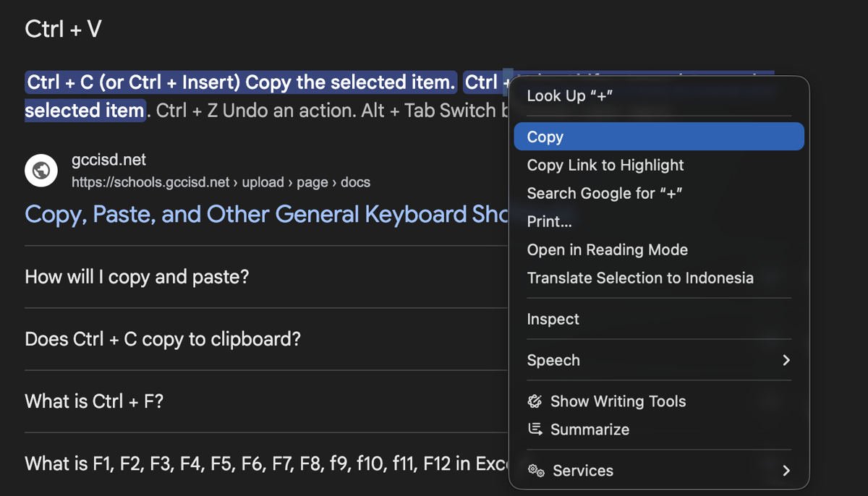The height and width of the screenshot is (496, 868).
Task: Choose Translate Selection to Indonesia
Action: 639,278
